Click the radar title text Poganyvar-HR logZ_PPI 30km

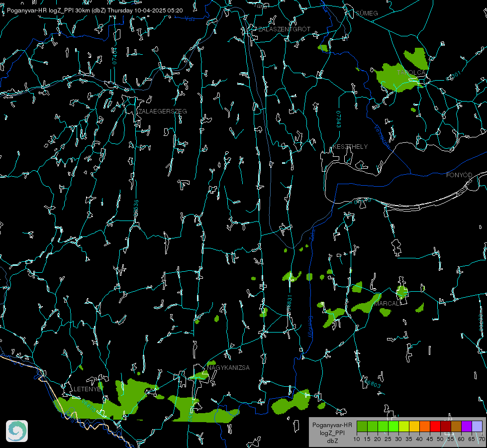pyautogui.click(x=48, y=10)
